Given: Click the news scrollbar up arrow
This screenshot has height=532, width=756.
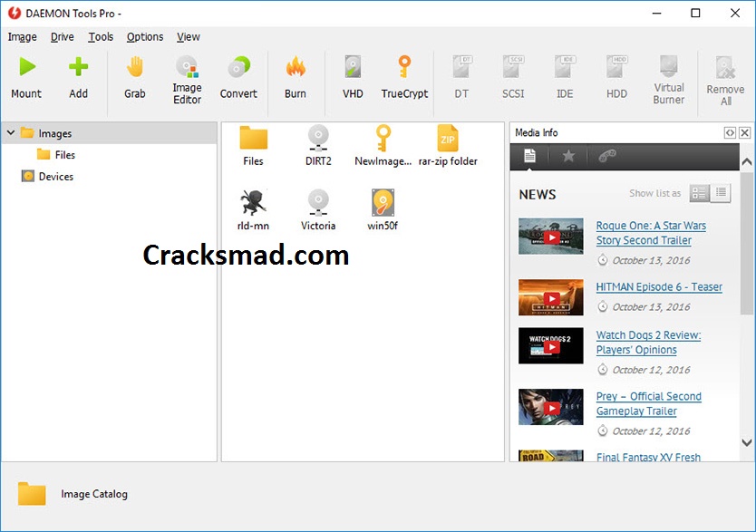Looking at the screenshot, I should 747,162.
